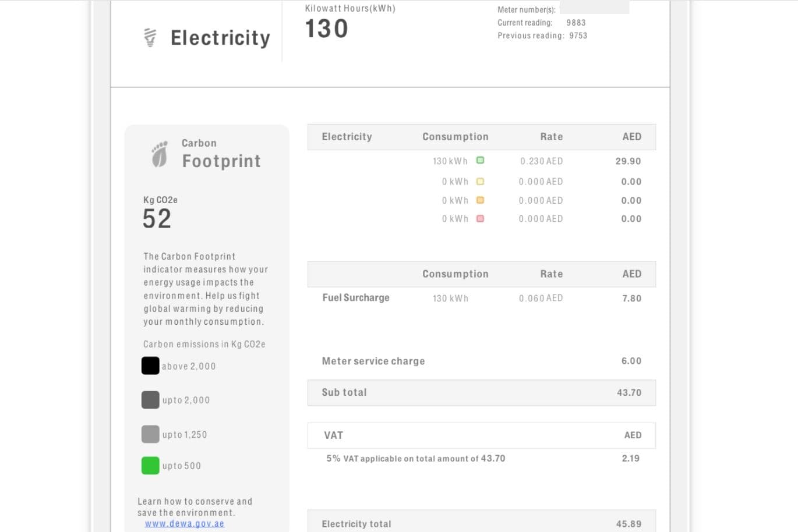Click the Meter service charge label

click(x=373, y=361)
